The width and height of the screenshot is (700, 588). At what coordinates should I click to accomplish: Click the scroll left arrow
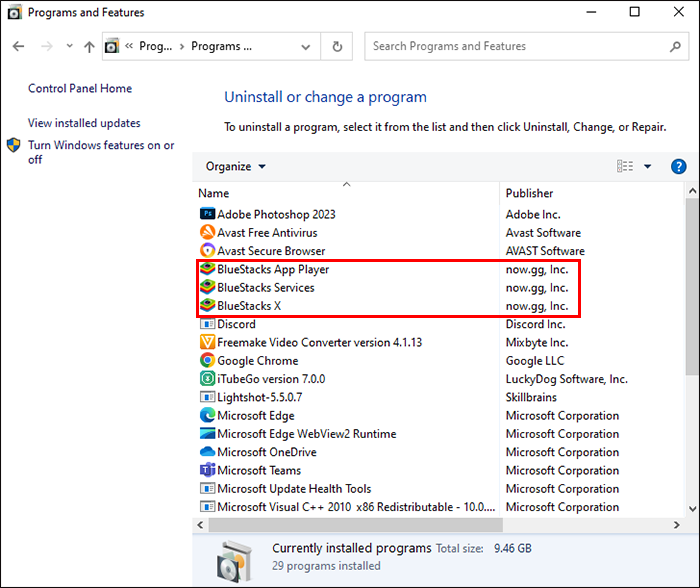(x=200, y=525)
